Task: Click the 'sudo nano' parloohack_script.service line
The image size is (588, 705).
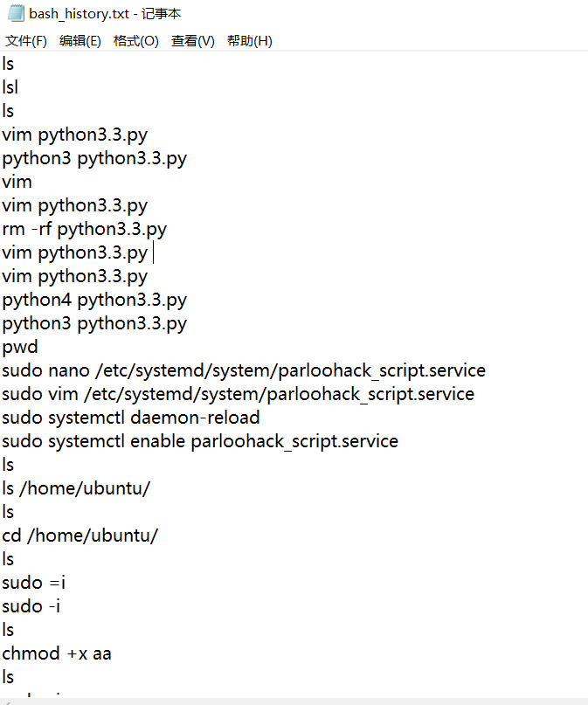Action: tap(243, 370)
